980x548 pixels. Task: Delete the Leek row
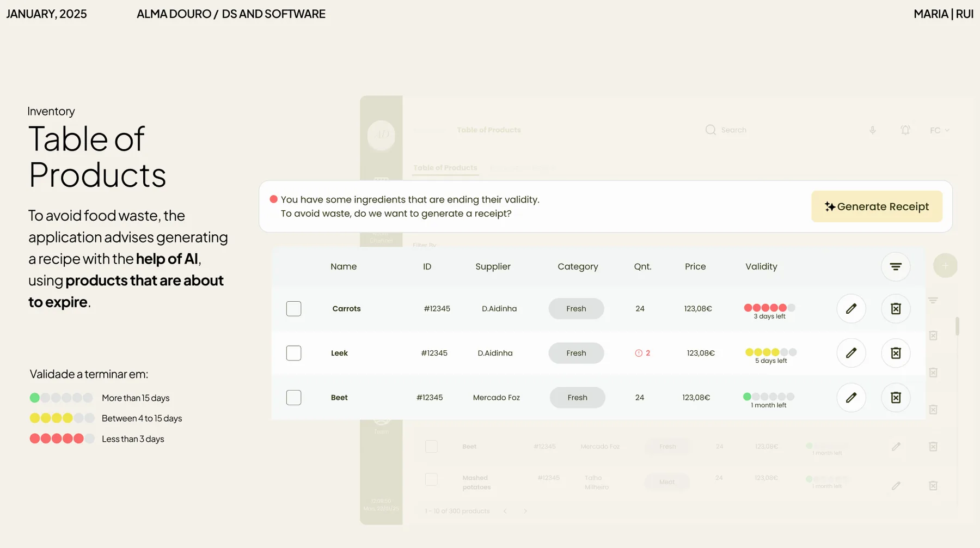point(896,353)
